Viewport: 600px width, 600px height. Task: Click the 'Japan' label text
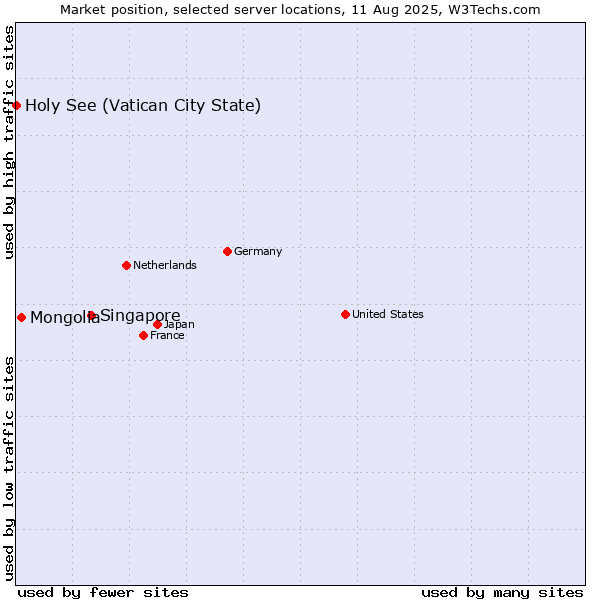click(x=179, y=324)
